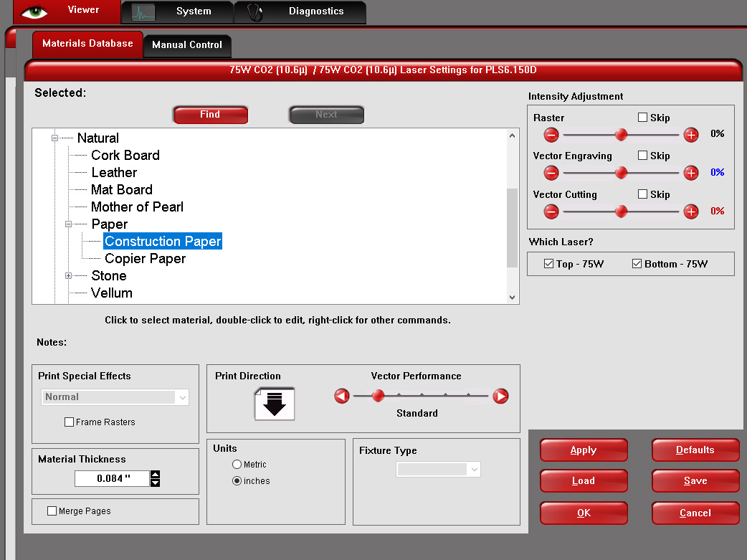Select Cork Board in the materials tree
This screenshot has width=747, height=560.
[125, 156]
